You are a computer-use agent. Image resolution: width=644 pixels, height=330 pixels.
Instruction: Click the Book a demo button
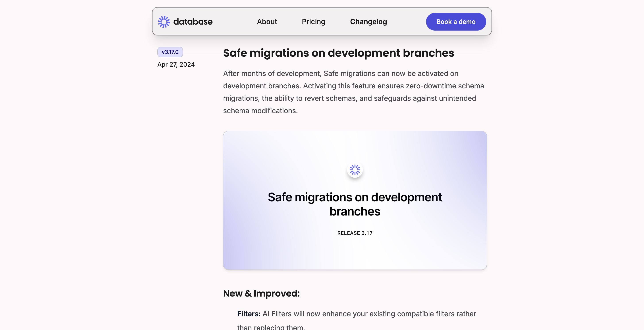(x=455, y=21)
